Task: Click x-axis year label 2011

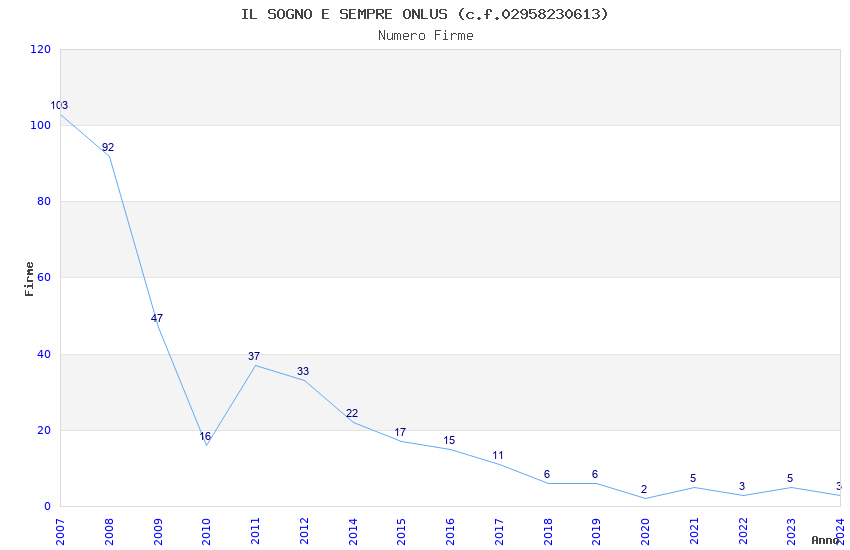Action: [255, 532]
